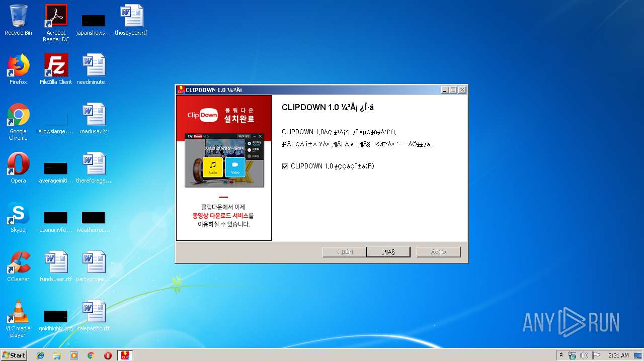The image size is (644, 362).
Task: Open roadusa.rtf document icon
Action: (x=94, y=119)
